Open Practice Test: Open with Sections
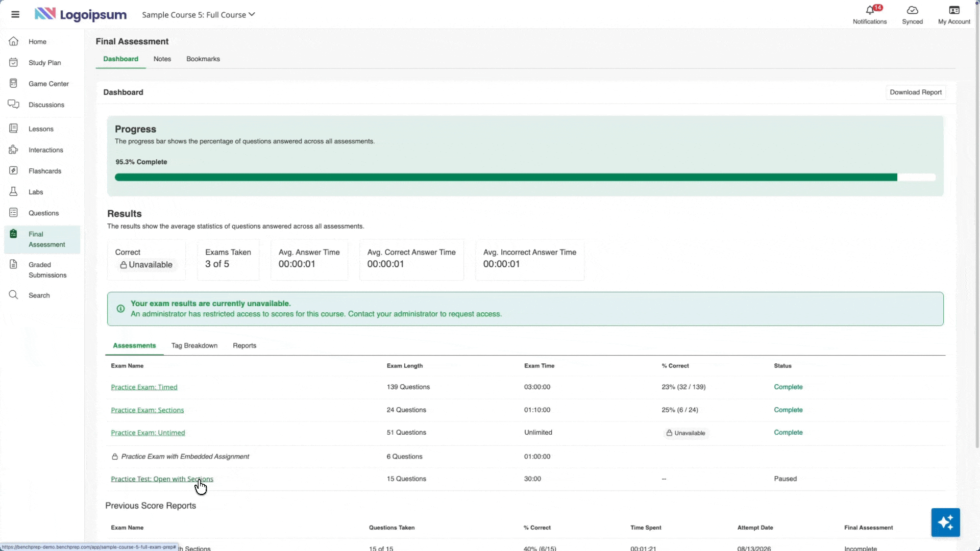 tap(162, 479)
